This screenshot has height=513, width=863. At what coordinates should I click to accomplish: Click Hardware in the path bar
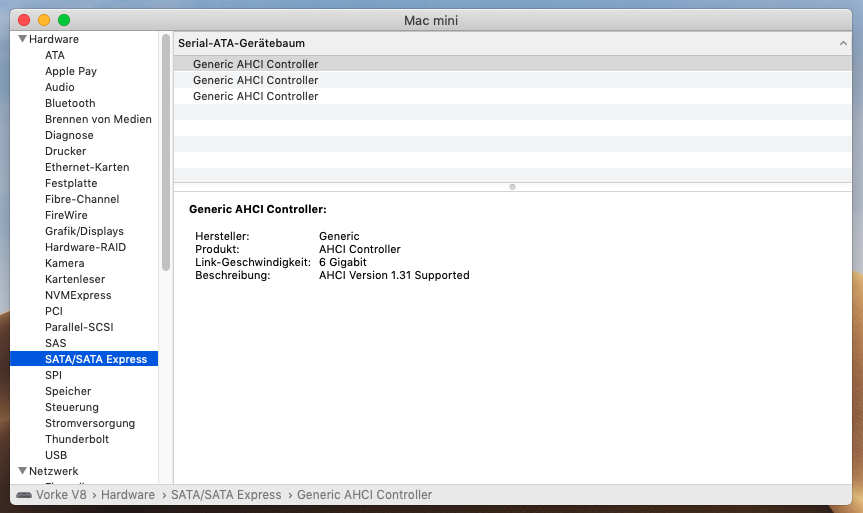click(128, 495)
